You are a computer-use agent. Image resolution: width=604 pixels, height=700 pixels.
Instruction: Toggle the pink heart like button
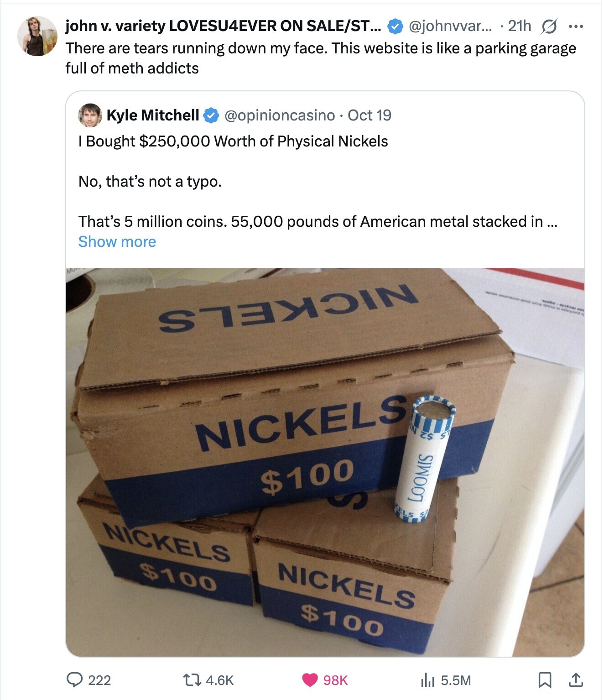point(310,680)
